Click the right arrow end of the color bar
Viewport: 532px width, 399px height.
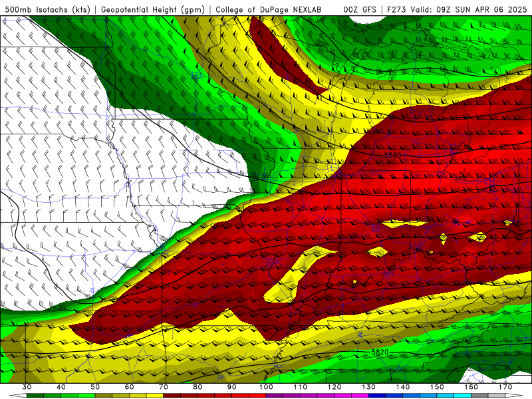[x=515, y=396]
